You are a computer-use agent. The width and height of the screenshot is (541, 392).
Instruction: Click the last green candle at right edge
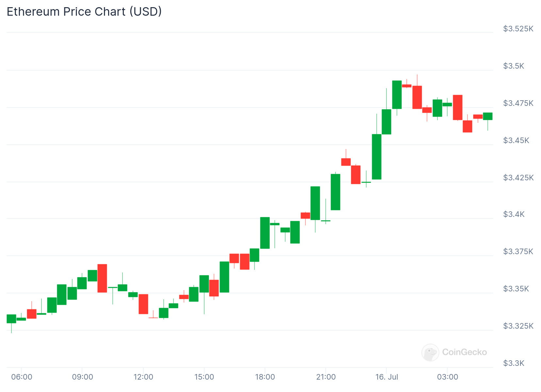(488, 116)
